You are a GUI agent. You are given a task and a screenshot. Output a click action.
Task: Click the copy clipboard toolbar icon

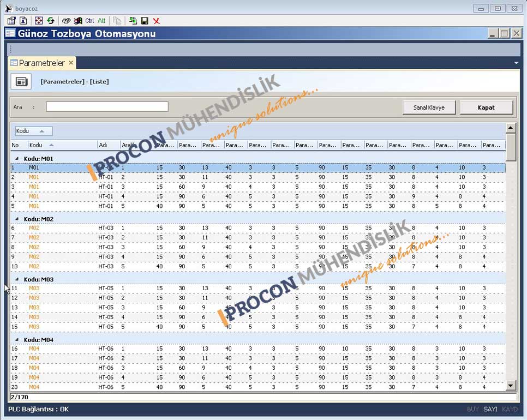[x=117, y=21]
